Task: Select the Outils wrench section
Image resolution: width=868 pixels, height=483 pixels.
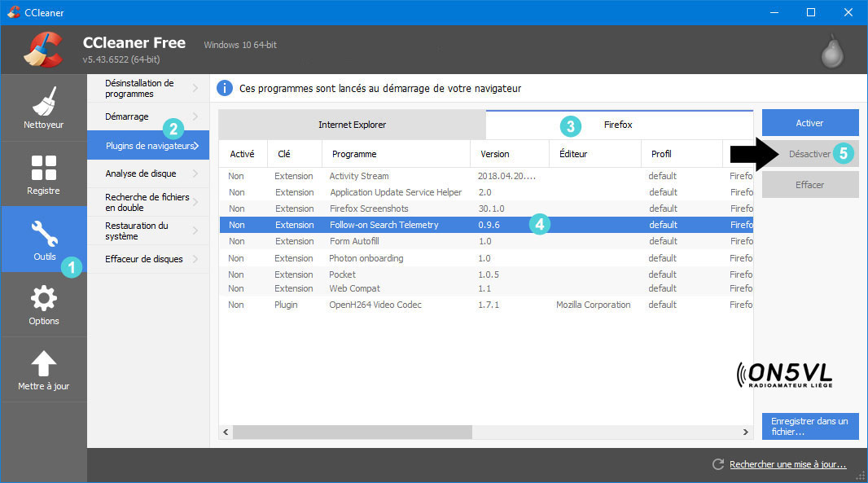Action: [44, 239]
